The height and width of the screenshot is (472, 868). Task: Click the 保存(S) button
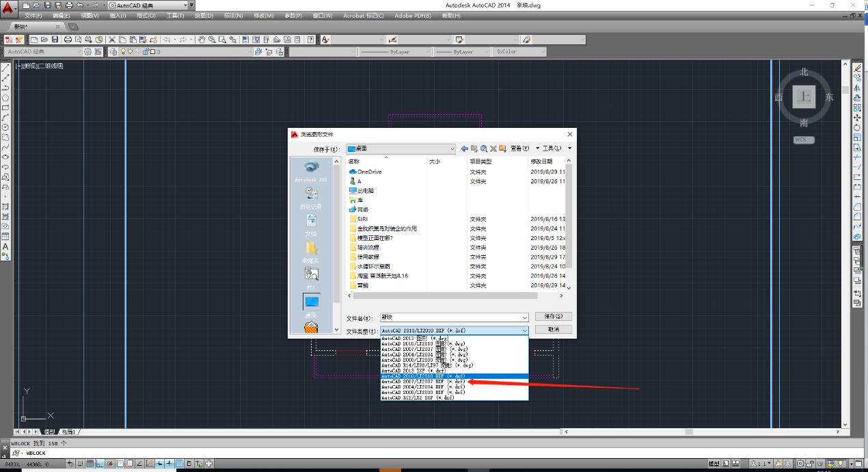click(x=553, y=317)
